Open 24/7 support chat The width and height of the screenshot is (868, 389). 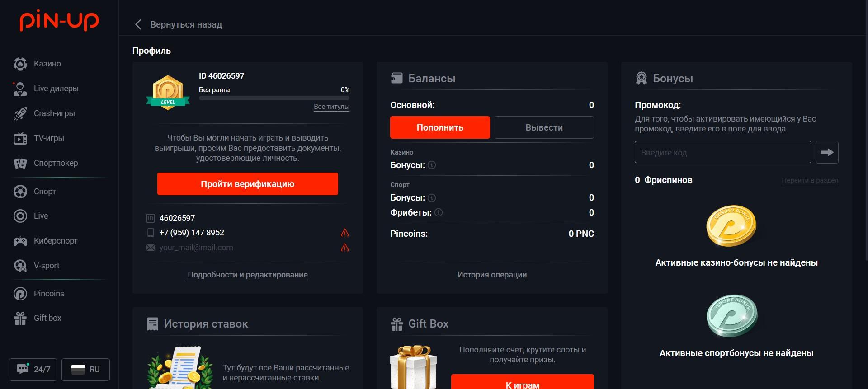33,369
